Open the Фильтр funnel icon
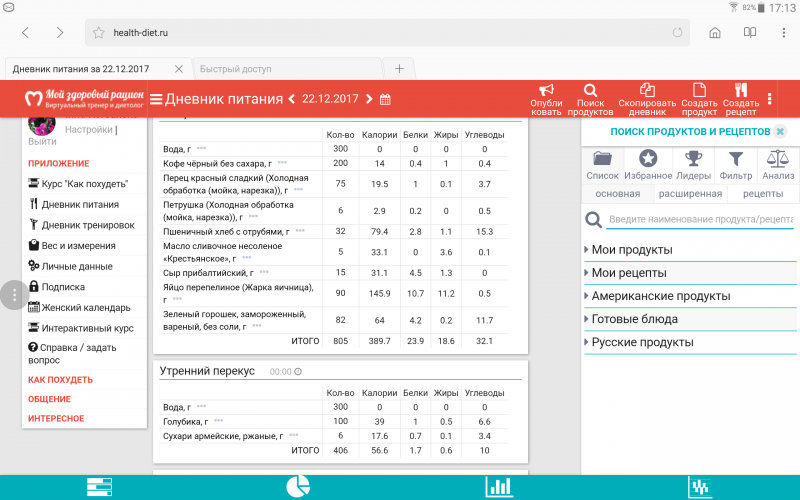The image size is (800, 500). (735, 158)
